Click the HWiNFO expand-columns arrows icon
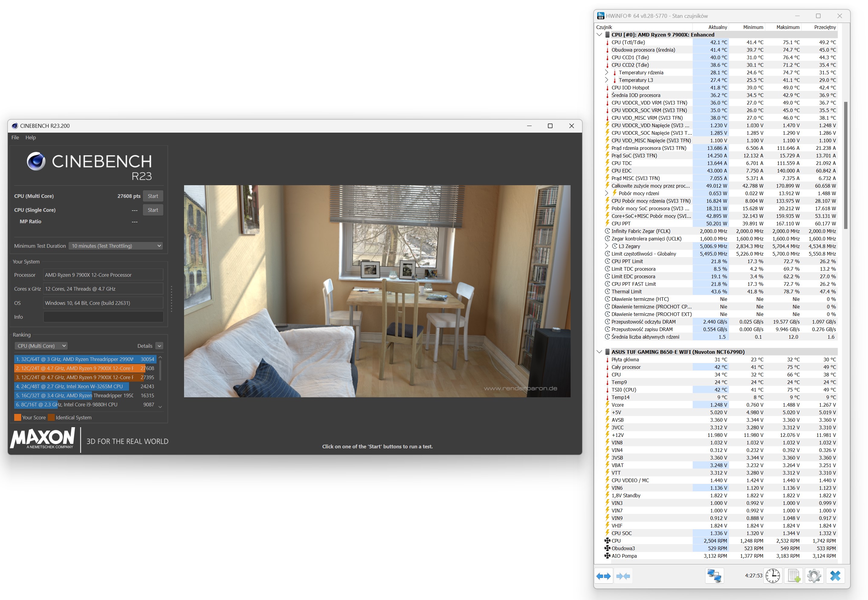This screenshot has height=600, width=868. click(603, 576)
